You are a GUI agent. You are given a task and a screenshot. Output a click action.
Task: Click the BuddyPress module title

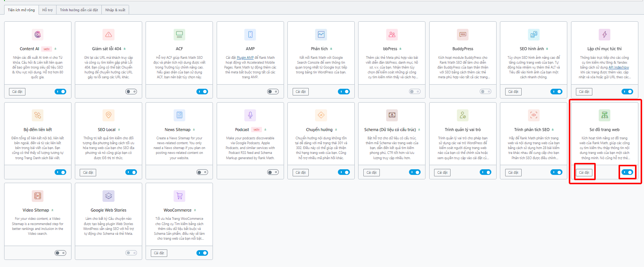point(463,49)
